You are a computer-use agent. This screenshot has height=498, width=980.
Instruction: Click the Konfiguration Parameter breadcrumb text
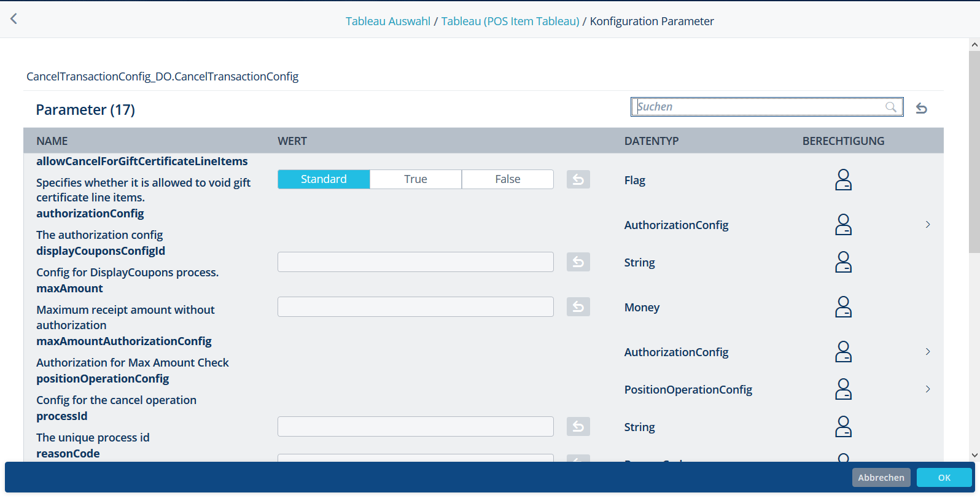(x=652, y=21)
